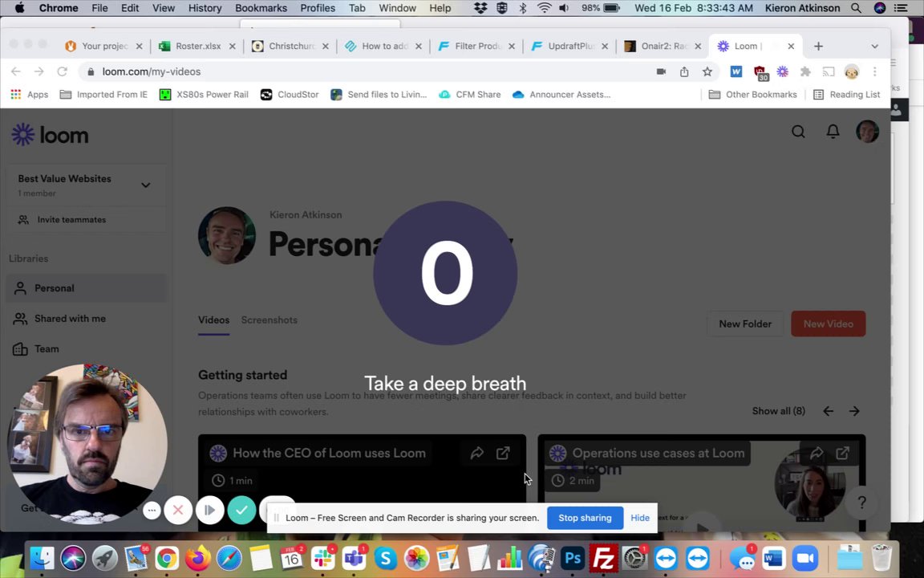Open Loom notifications bell
This screenshot has height=578, width=924.
pos(833,132)
